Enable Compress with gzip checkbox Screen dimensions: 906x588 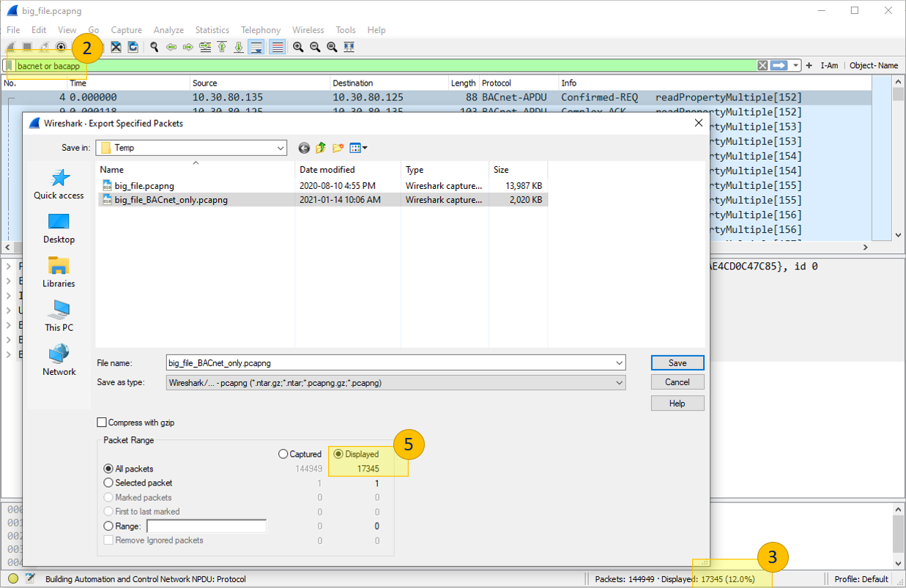click(102, 423)
